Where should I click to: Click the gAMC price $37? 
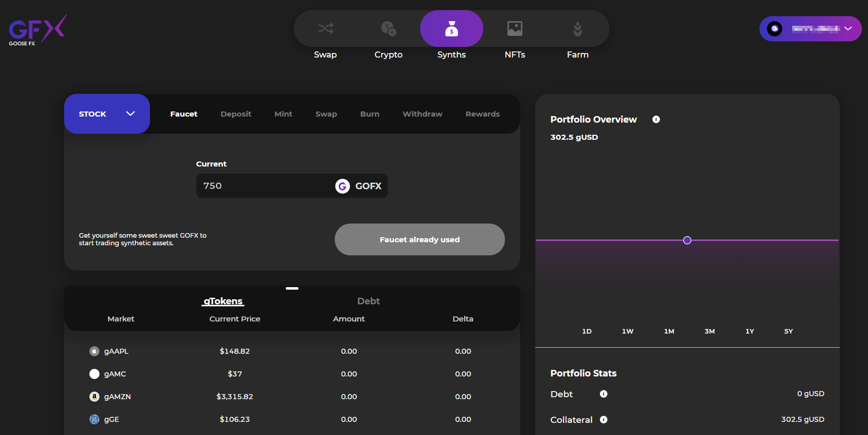pos(235,374)
